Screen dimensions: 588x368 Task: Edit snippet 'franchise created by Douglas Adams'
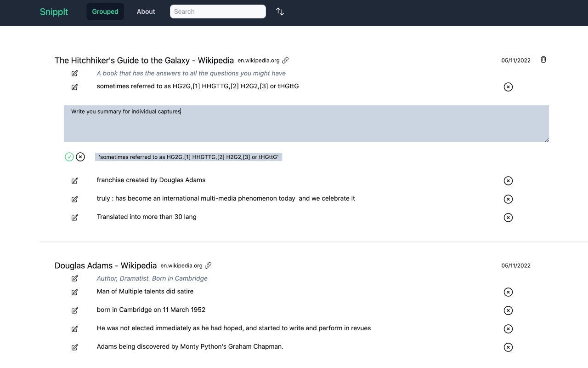(74, 181)
